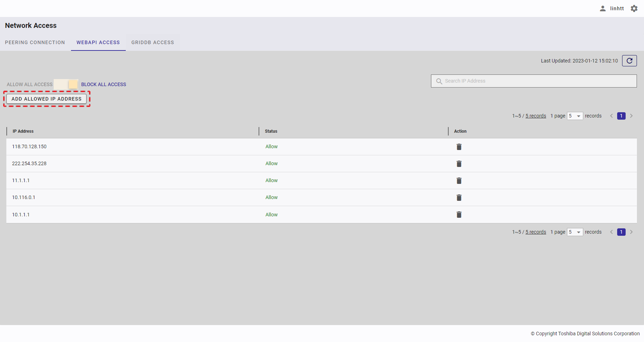
Task: Delete IP address 10.116.0.1
Action: click(x=459, y=198)
